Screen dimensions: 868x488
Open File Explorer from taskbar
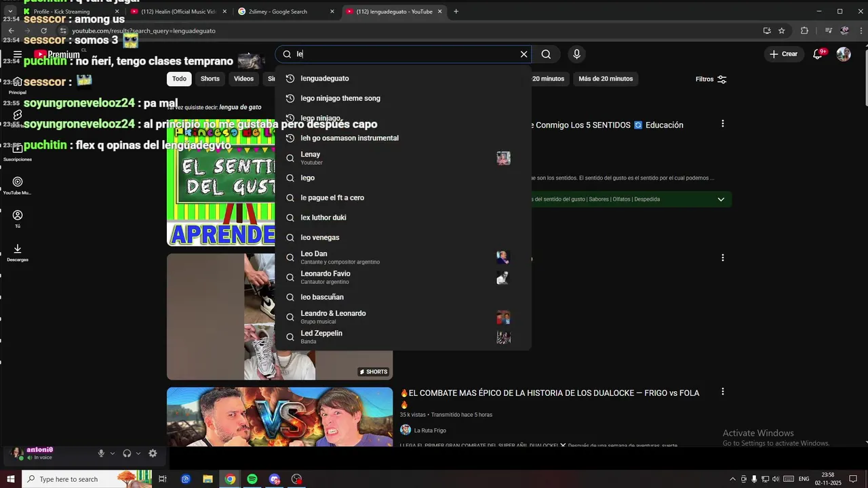(208, 479)
